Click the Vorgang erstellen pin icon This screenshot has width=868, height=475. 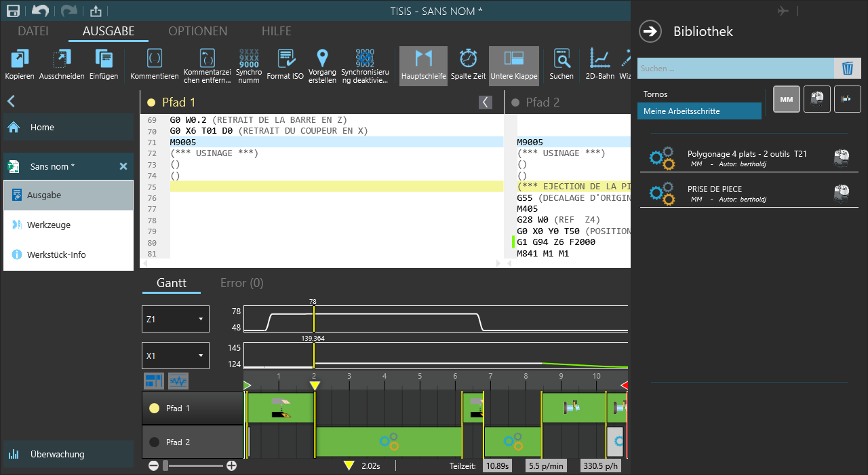(322, 59)
